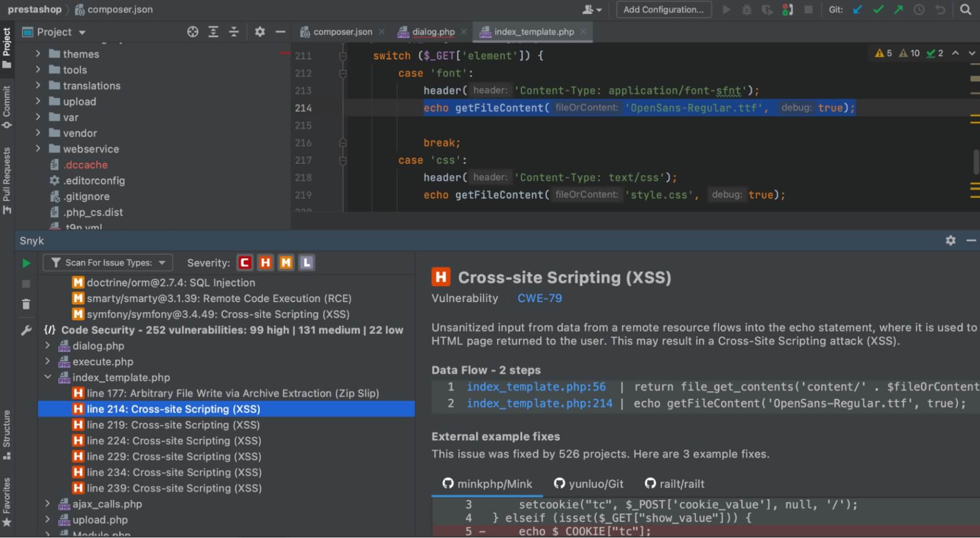Image resolution: width=980 pixels, height=538 pixels.
Task: Click Add Configuration button
Action: (664, 10)
